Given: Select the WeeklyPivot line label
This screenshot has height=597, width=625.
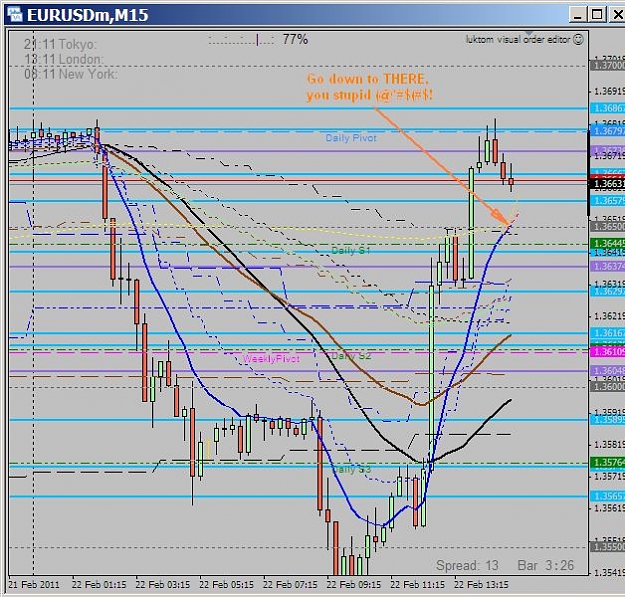Looking at the screenshot, I should [271, 359].
